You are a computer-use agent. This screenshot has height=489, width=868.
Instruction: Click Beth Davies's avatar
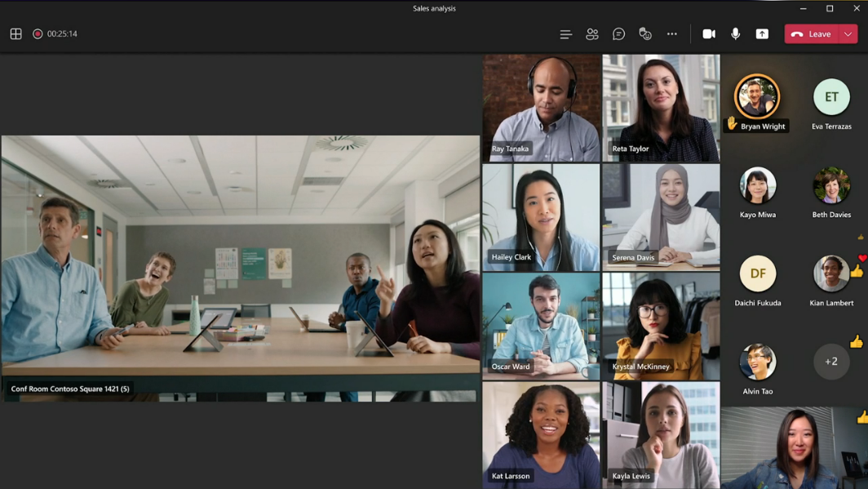[x=831, y=185]
